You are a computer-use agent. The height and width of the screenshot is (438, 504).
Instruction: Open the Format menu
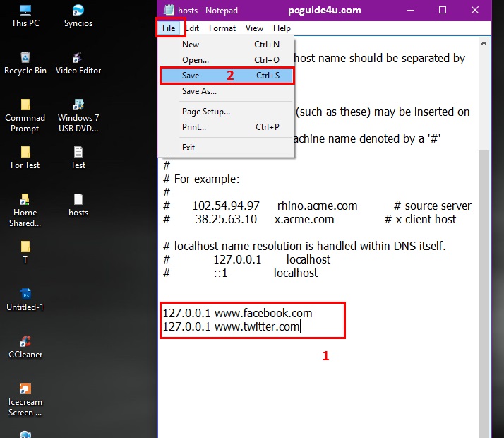click(x=222, y=28)
